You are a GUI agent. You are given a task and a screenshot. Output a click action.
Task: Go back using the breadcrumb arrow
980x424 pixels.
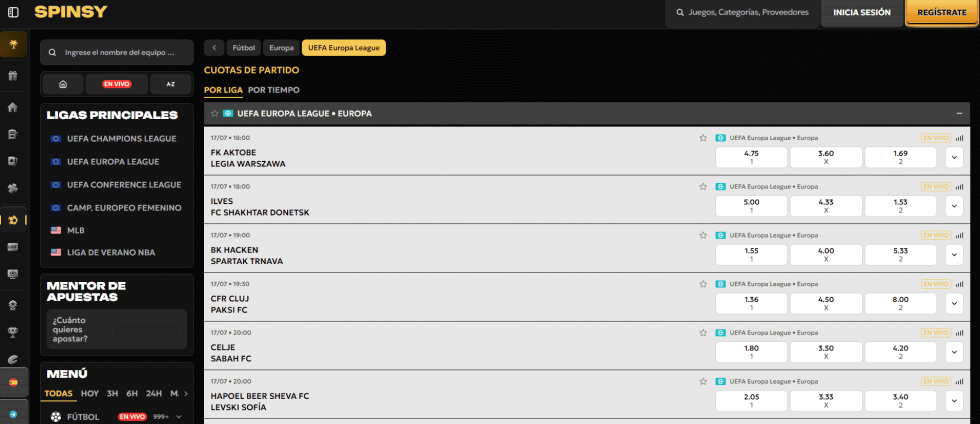pyautogui.click(x=214, y=47)
